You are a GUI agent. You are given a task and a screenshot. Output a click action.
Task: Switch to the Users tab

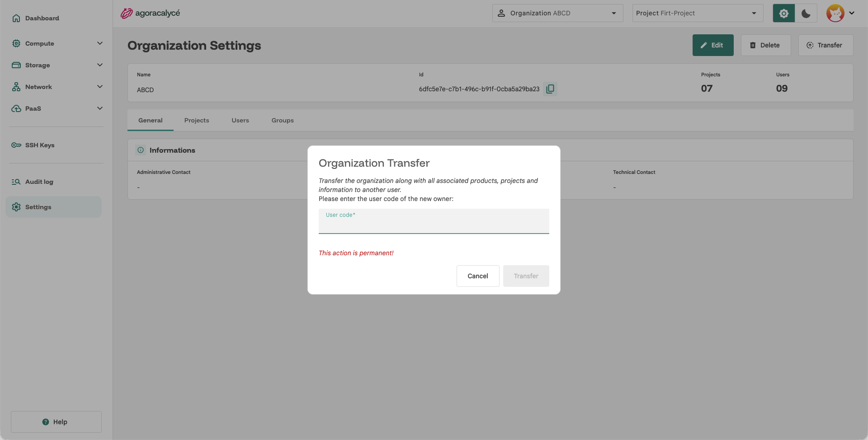click(241, 120)
